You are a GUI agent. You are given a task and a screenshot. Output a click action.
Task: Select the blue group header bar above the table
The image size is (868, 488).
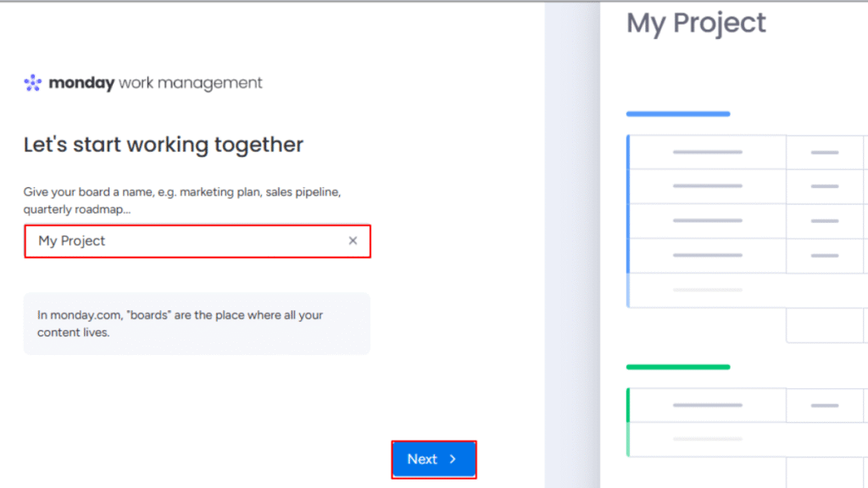[677, 113]
